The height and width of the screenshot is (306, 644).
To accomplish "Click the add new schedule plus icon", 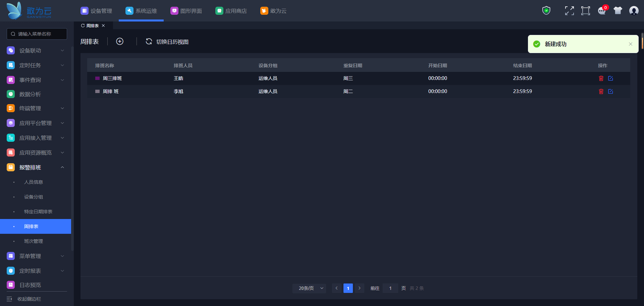I will [x=120, y=41].
